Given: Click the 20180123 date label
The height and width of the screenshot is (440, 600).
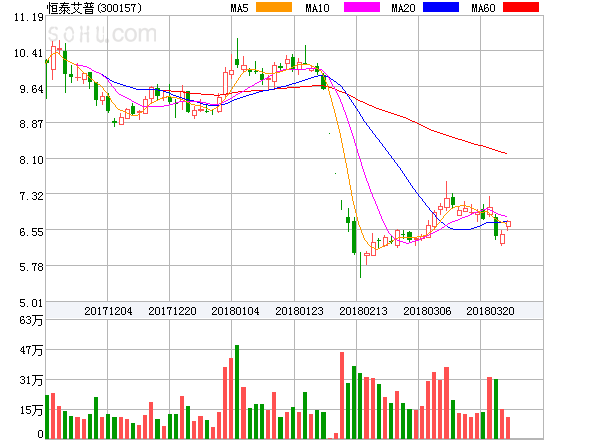Looking at the screenshot, I should (x=299, y=311).
